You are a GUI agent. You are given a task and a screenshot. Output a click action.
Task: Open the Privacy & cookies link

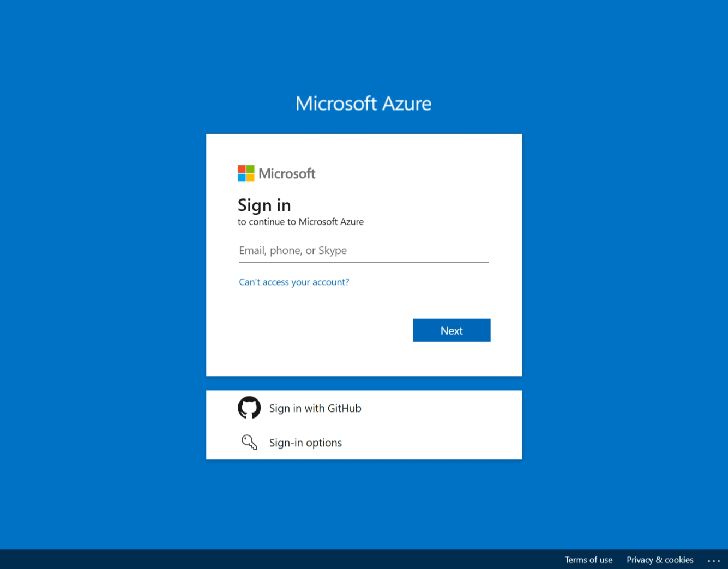(660, 560)
